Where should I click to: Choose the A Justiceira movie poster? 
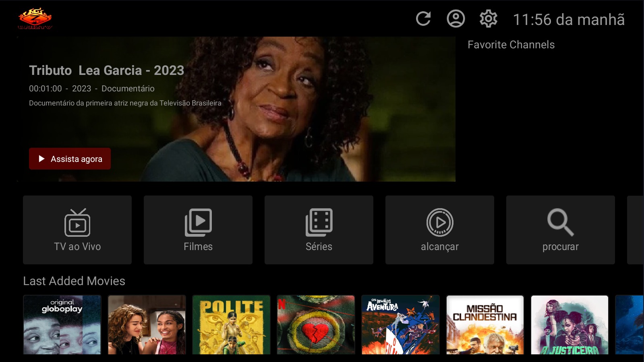[x=569, y=325]
